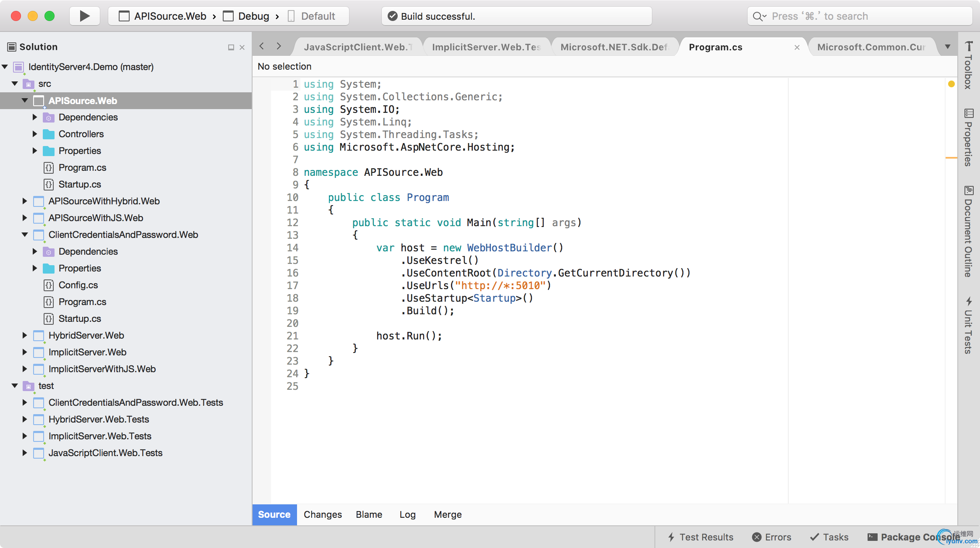This screenshot has width=980, height=548.
Task: Open the Unit Tests side pad
Action: point(969,325)
